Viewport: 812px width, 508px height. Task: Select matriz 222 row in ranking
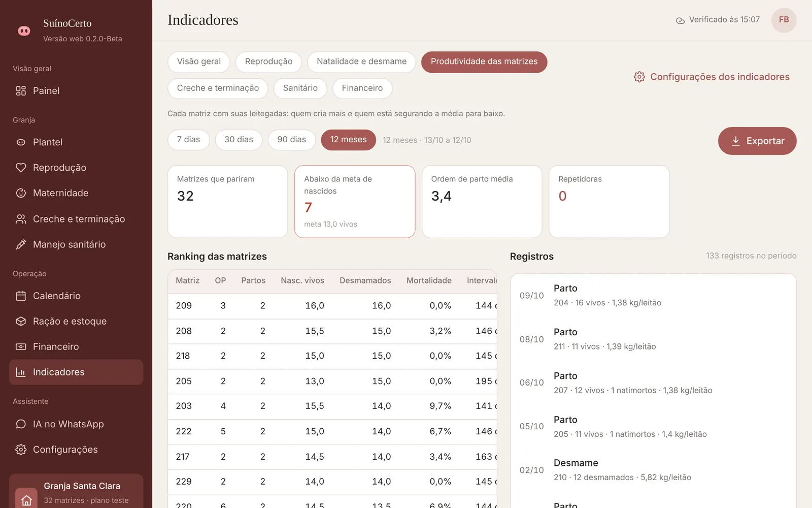pos(332,432)
